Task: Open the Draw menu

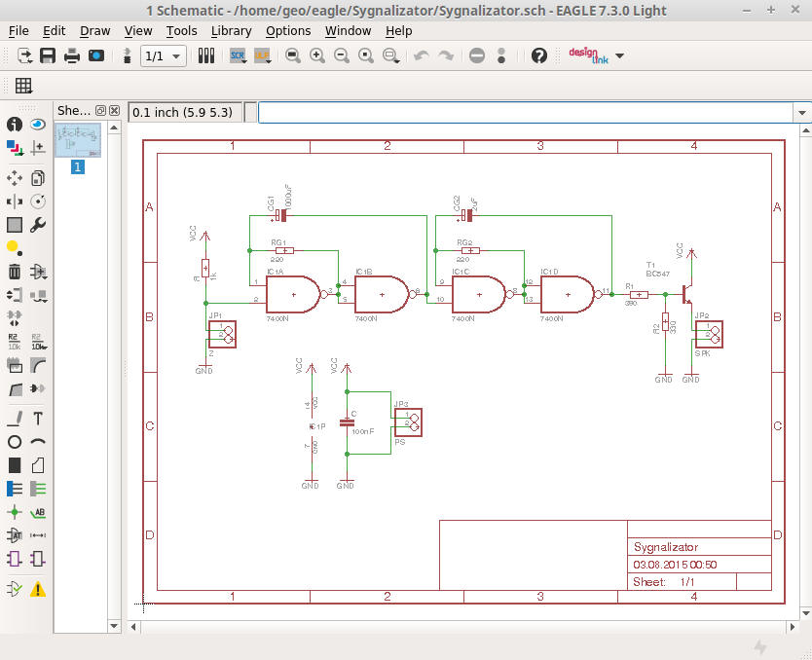Action: coord(94,30)
